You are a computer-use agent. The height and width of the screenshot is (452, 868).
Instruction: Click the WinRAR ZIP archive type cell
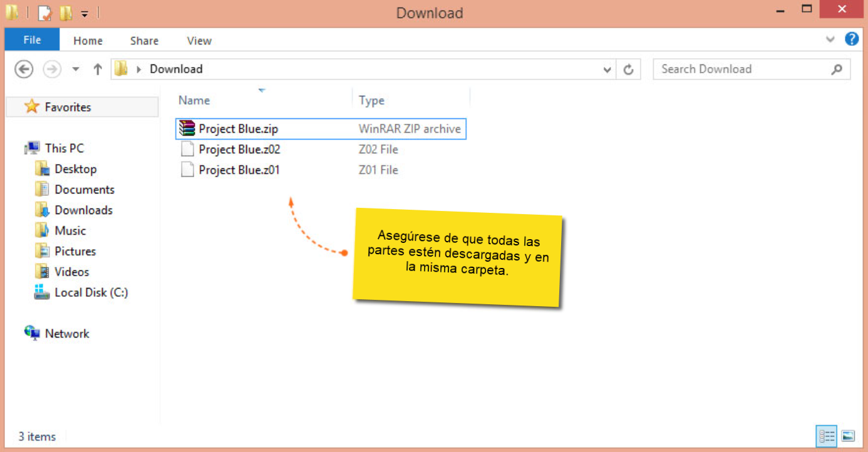click(x=410, y=129)
